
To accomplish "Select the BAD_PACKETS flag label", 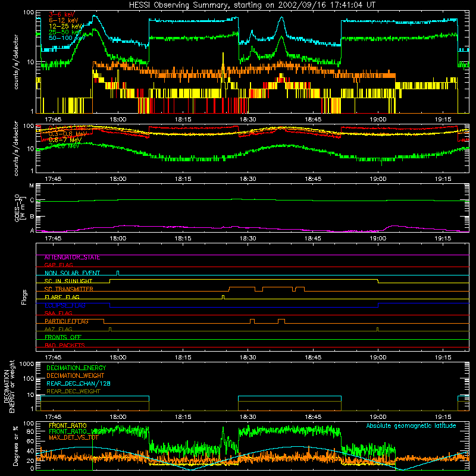I will point(65,345).
